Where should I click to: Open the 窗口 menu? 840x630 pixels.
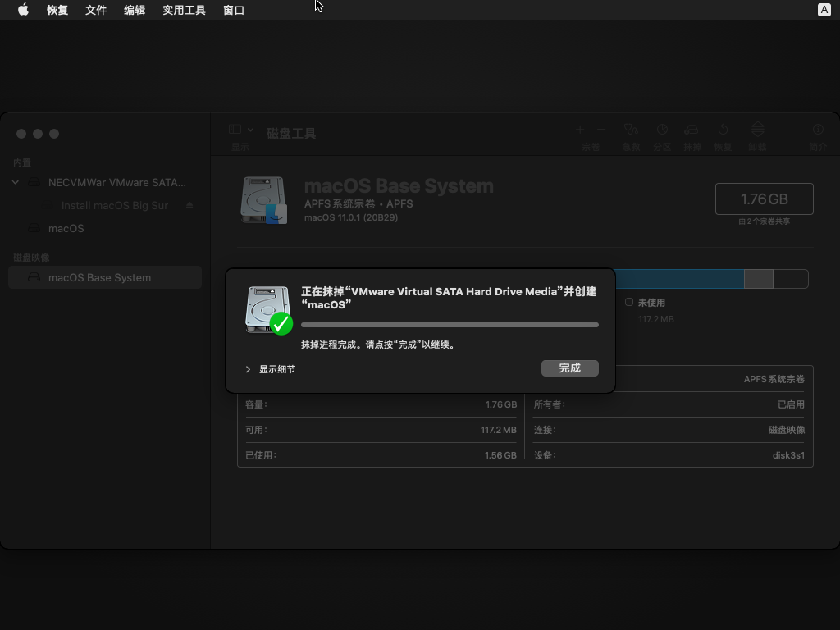[x=234, y=10]
